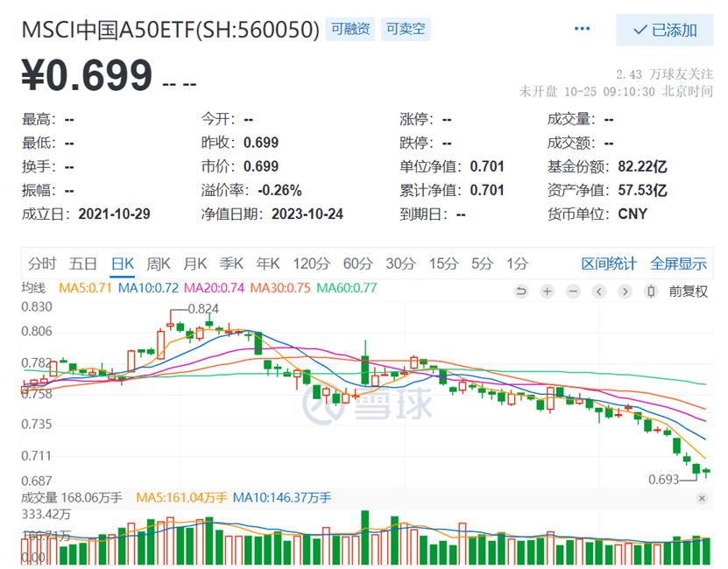This screenshot has width=728, height=569.
Task: Zoom out the chart with minus icon
Action: [x=573, y=292]
